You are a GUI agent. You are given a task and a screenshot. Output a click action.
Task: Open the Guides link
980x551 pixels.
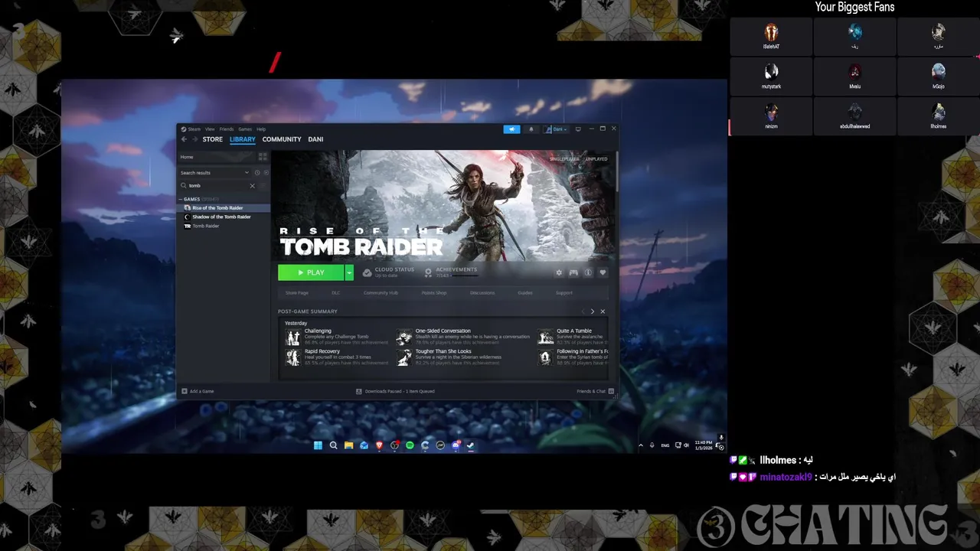pos(525,293)
